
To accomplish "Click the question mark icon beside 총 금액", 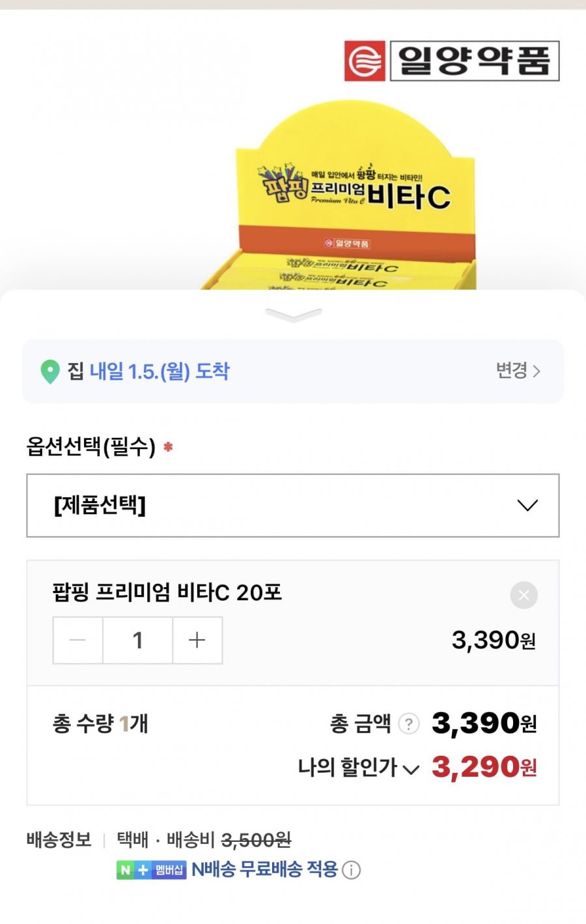I will [x=408, y=724].
